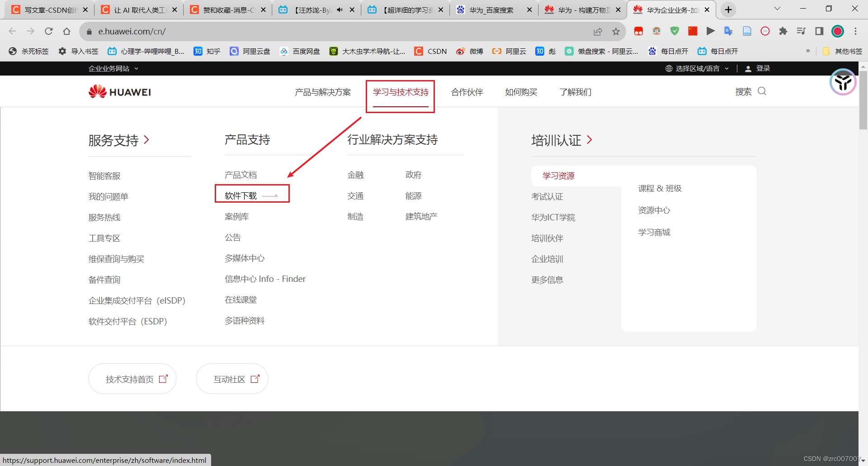
Task: Open 阿里云盘 bookmark
Action: coord(250,51)
